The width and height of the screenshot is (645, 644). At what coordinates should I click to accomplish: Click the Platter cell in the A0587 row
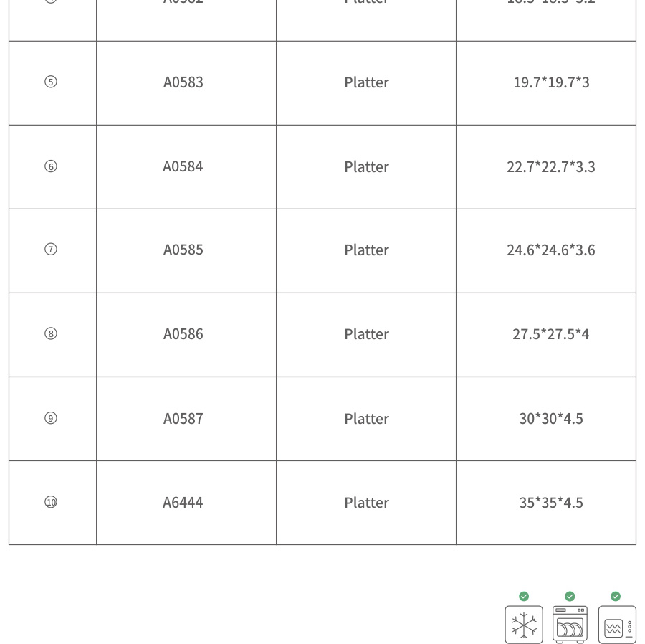366,419
